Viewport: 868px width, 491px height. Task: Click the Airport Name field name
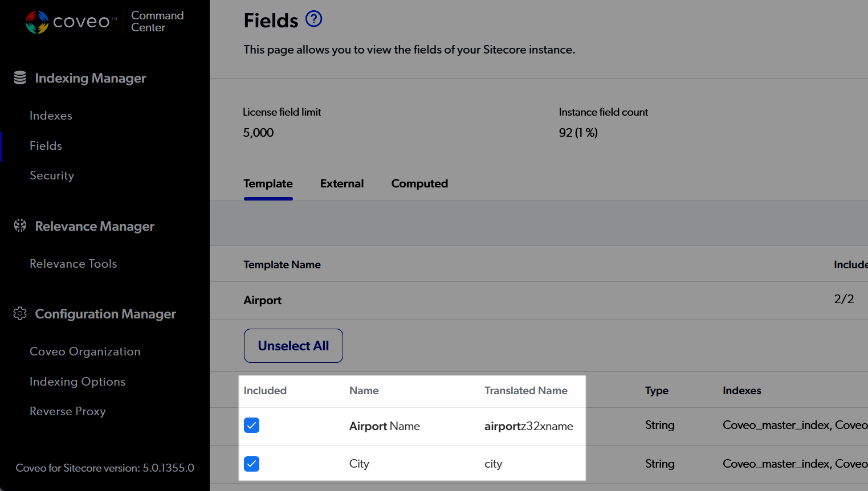385,426
